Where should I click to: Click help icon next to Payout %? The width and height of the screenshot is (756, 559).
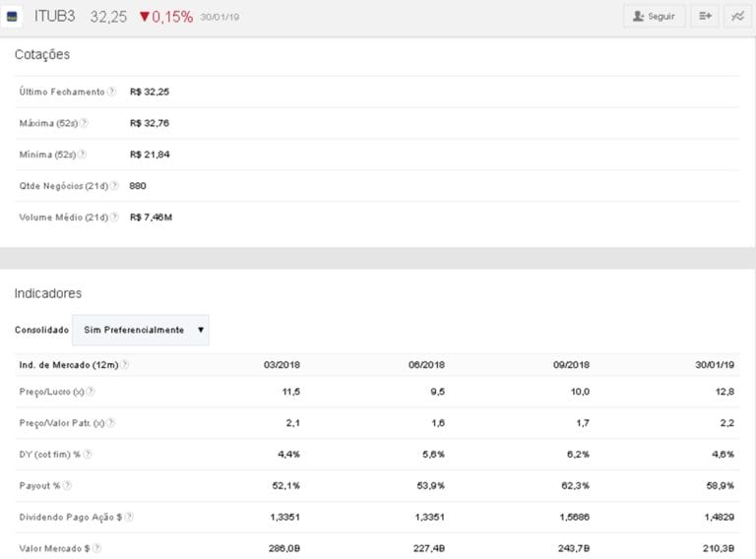pos(66,486)
